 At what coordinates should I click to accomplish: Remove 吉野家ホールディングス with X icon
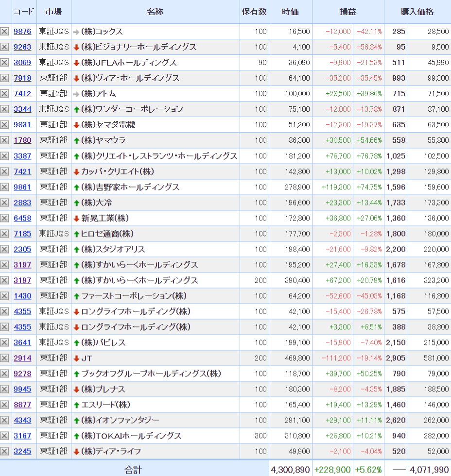tap(4, 187)
